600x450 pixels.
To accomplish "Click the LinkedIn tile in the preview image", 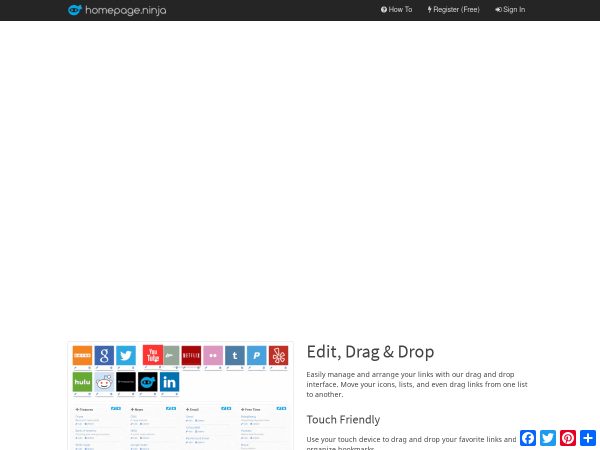I will [170, 382].
